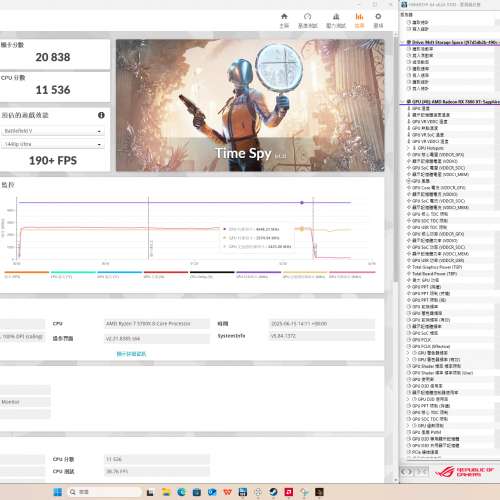Click the blue show-details link under system info

pyautogui.click(x=131, y=354)
